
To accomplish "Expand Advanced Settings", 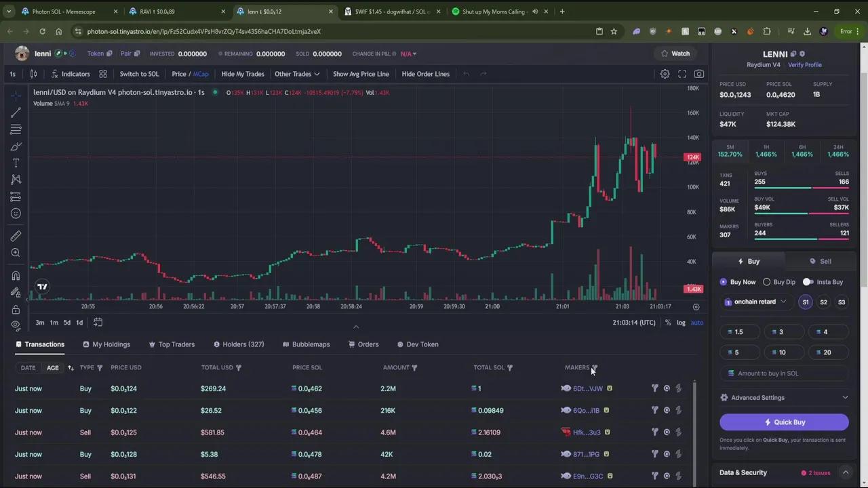I will tap(784, 398).
